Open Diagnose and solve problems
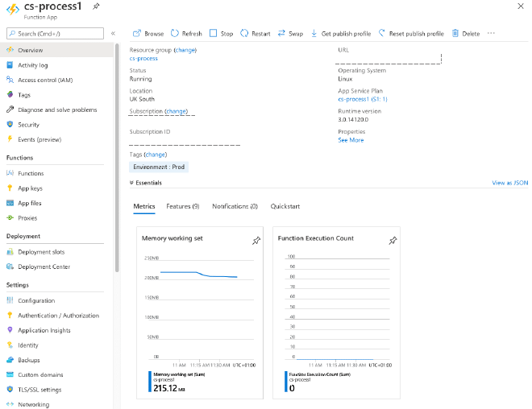 [x=56, y=109]
